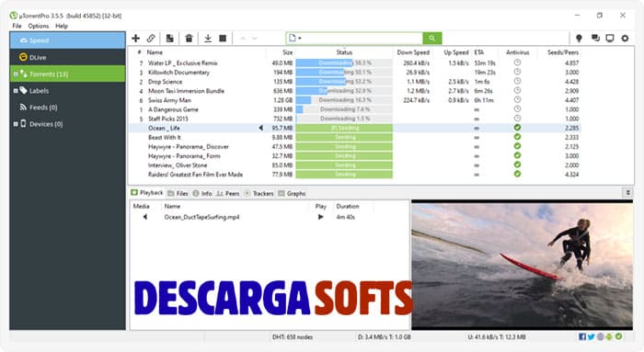Click the move up queue arrow
Viewport: 644px width, 352px height.
click(x=243, y=39)
